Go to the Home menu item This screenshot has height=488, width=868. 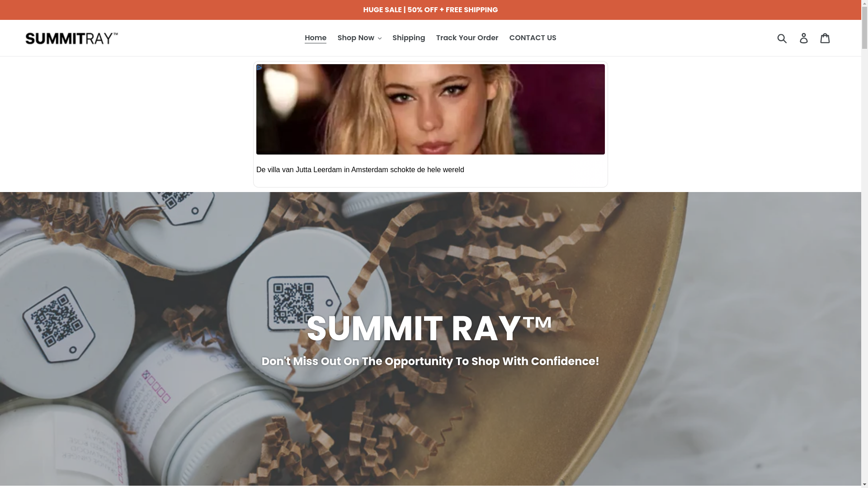click(x=316, y=38)
